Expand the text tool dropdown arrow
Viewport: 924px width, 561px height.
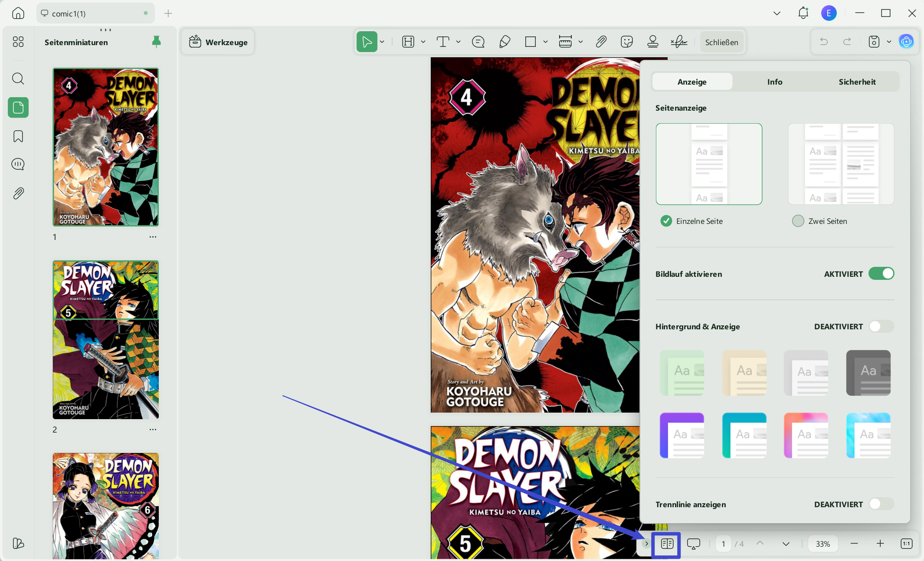point(458,42)
